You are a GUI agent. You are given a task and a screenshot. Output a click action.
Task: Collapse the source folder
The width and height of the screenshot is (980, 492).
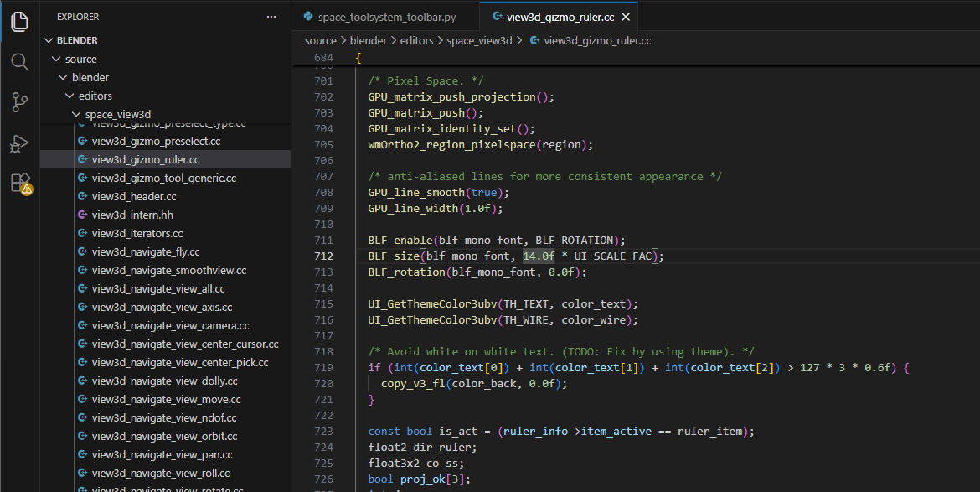(x=56, y=59)
